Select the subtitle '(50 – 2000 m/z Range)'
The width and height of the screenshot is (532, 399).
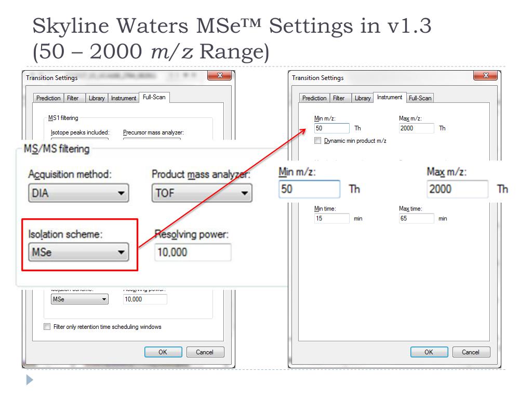pos(151,51)
